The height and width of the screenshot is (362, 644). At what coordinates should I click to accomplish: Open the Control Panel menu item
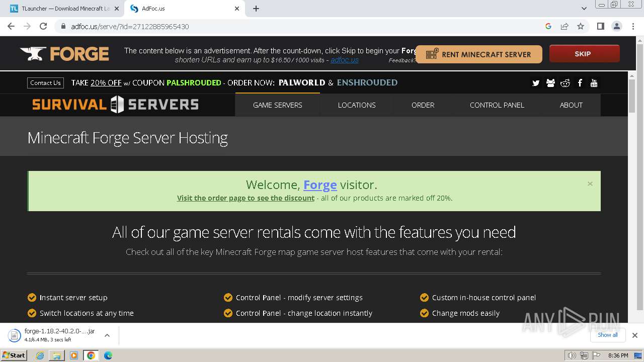coord(497,105)
